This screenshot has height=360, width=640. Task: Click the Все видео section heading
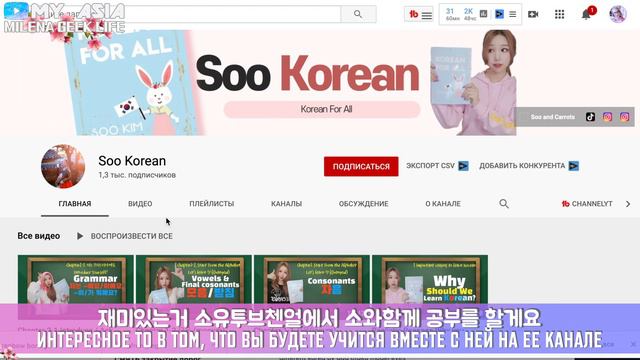[x=39, y=236]
